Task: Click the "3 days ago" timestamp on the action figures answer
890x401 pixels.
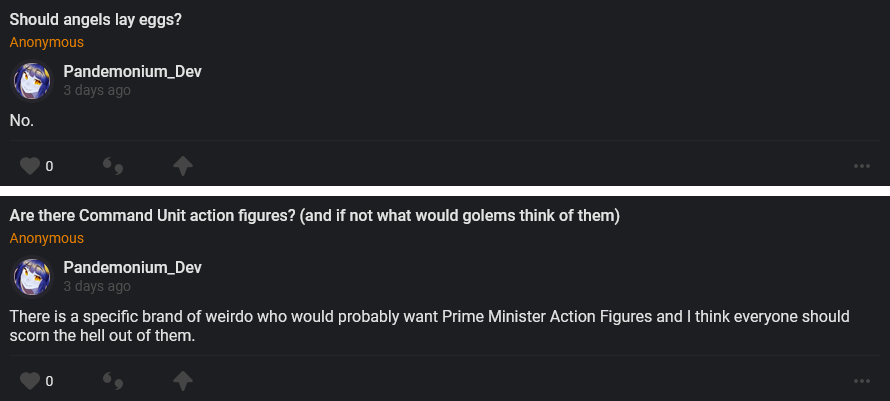Action: click(97, 286)
